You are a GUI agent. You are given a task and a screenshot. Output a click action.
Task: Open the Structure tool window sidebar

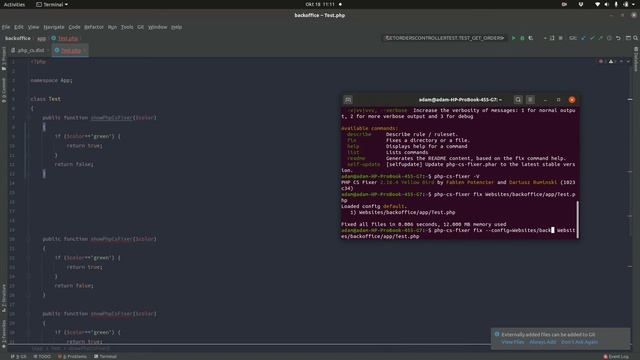(x=4, y=299)
